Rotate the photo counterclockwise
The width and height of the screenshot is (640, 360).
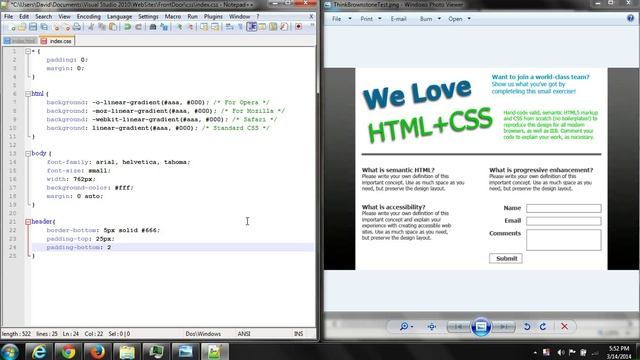pos(527,327)
